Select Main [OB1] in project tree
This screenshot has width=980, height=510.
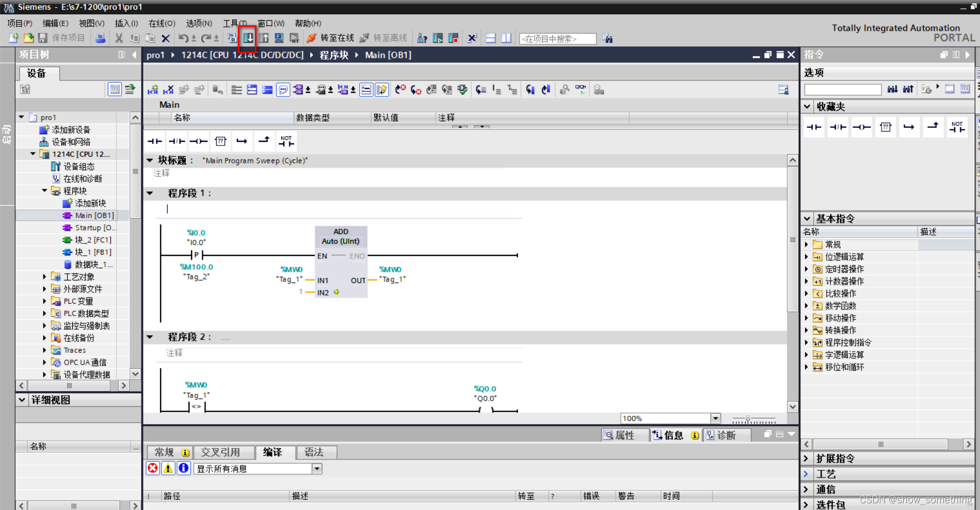pyautogui.click(x=94, y=216)
